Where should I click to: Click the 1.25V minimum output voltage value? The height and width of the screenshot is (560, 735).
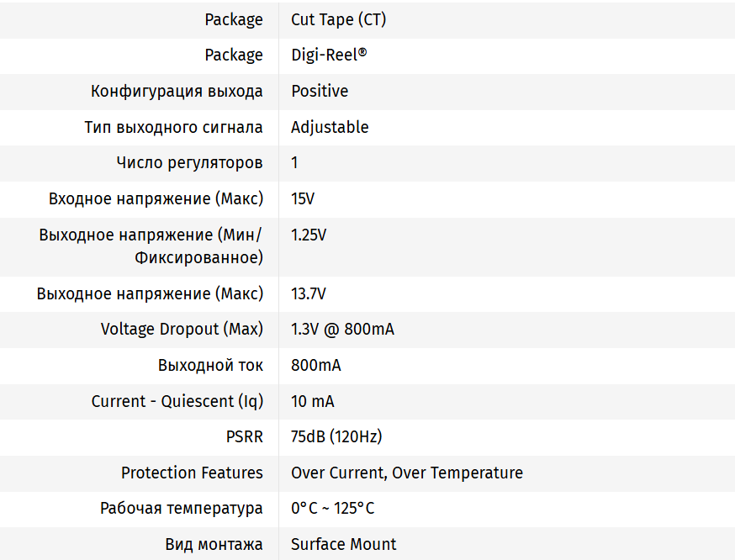click(x=309, y=235)
